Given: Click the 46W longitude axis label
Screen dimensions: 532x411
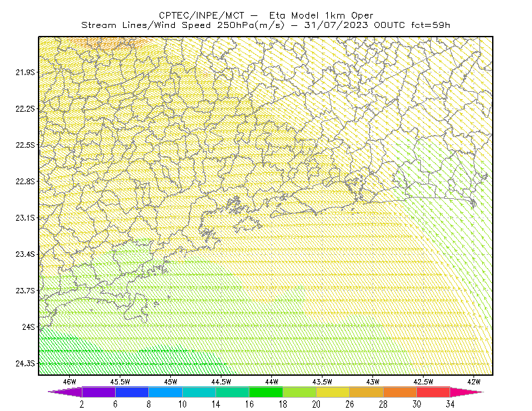Looking at the screenshot, I should tap(70, 382).
